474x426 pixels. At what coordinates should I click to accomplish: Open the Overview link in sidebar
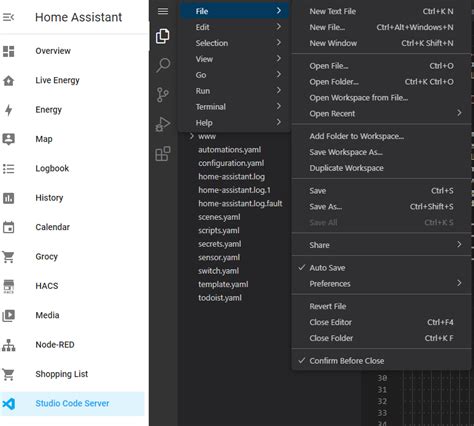coord(53,51)
